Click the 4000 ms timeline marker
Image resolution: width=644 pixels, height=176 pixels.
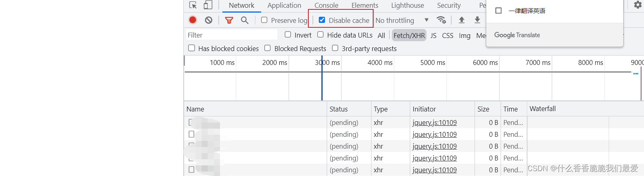pyautogui.click(x=380, y=62)
